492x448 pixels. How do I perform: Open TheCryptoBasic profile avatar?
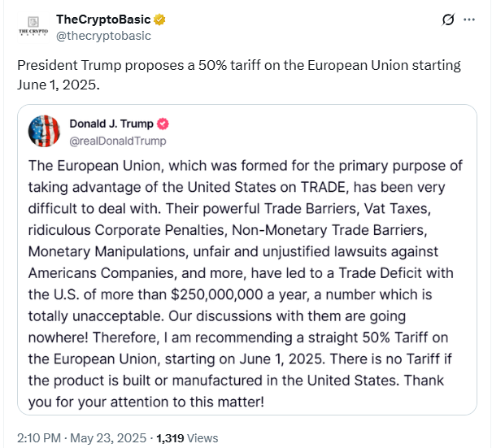pos(33,28)
